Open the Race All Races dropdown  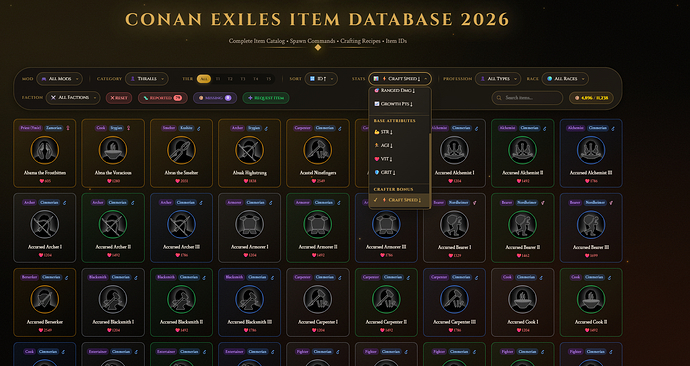(565, 79)
